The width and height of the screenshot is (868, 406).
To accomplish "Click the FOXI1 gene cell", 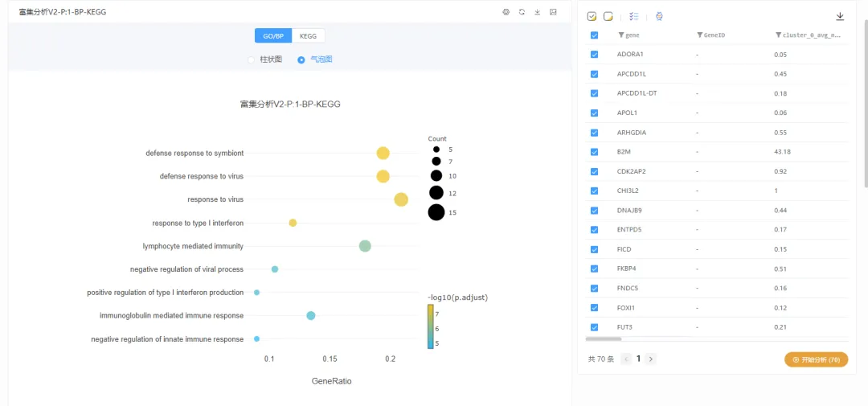I will (x=627, y=307).
